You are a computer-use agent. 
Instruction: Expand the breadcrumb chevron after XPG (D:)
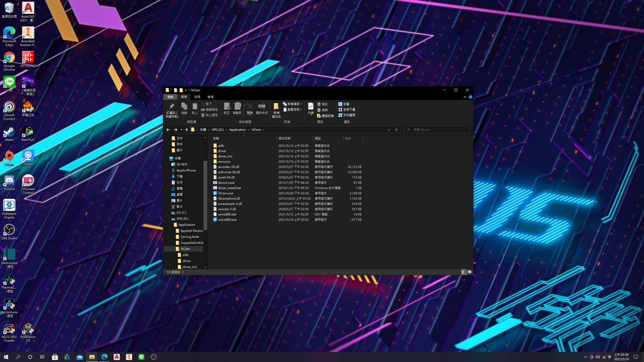226,130
